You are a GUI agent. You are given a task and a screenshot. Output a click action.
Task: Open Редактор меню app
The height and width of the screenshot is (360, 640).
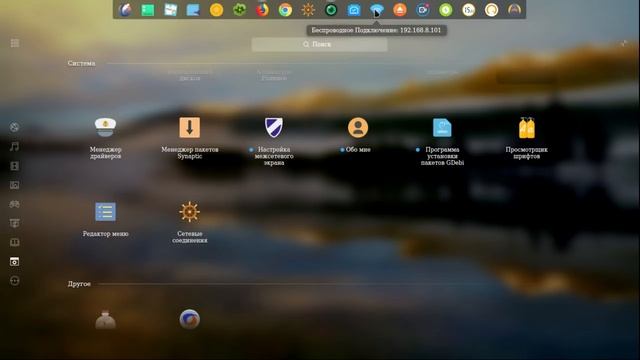tap(105, 212)
